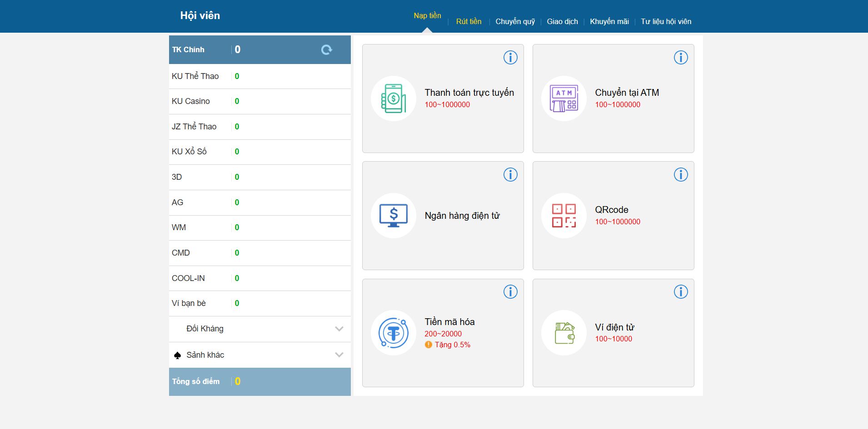Switch to the Rút tiền tab

pos(469,21)
